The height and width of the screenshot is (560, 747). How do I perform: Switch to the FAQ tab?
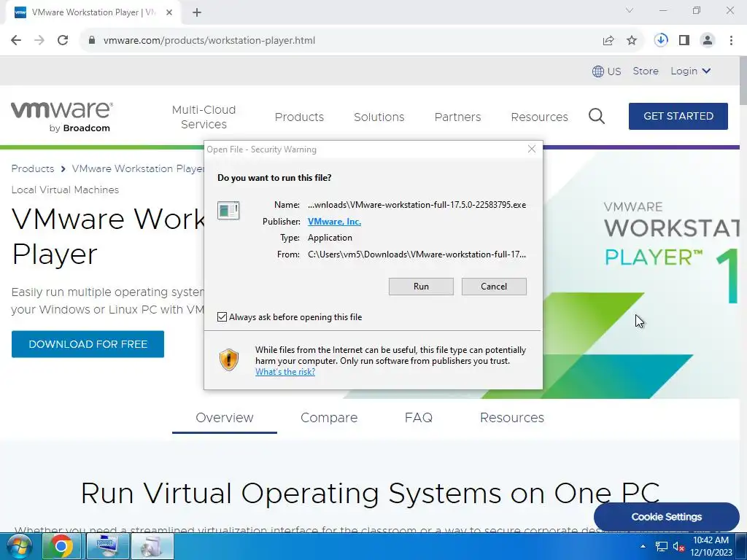coord(419,418)
